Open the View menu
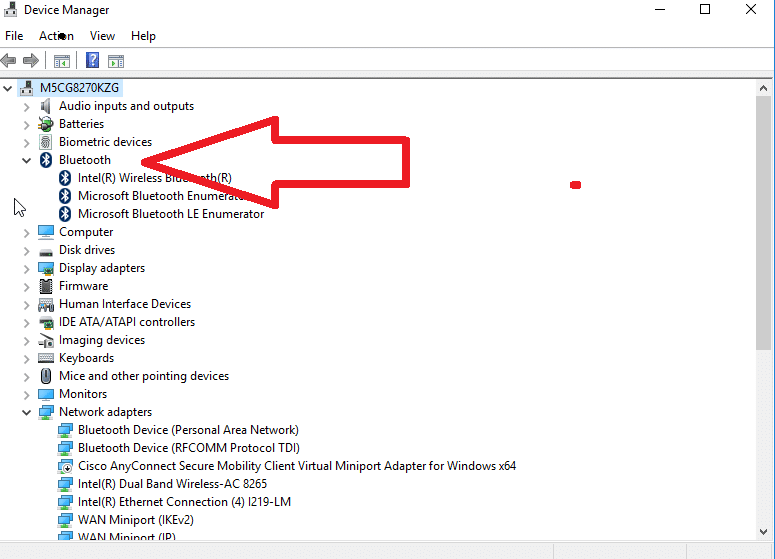 [x=102, y=36]
